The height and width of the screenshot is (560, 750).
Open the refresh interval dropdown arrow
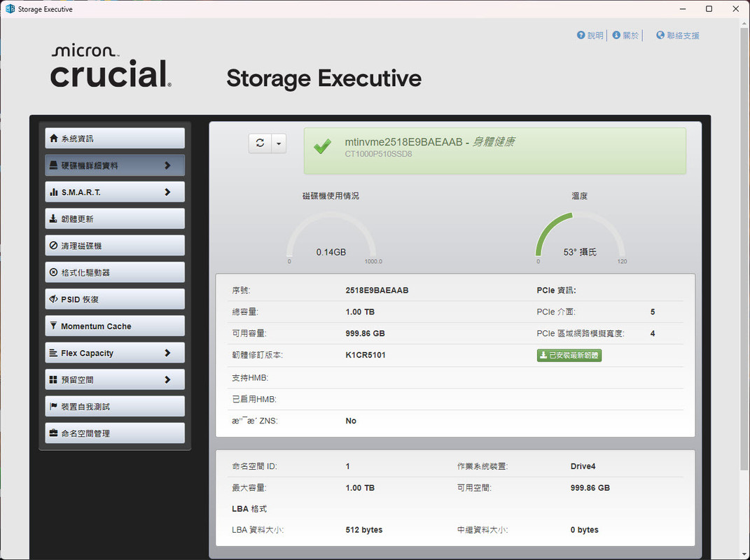(x=279, y=143)
